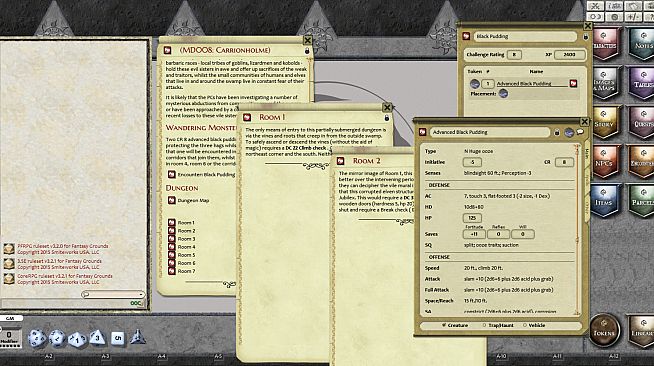Pick the white d6 cube die
This screenshot has width=654, height=366.
pos(118,338)
